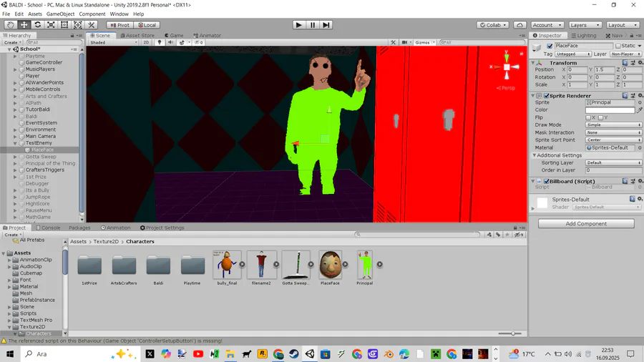Click Texture2D in breadcrumb path

(106, 242)
